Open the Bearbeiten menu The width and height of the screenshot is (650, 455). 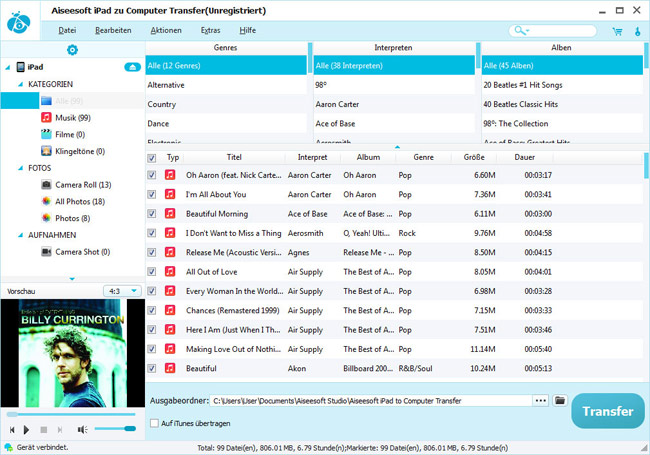coord(113,30)
